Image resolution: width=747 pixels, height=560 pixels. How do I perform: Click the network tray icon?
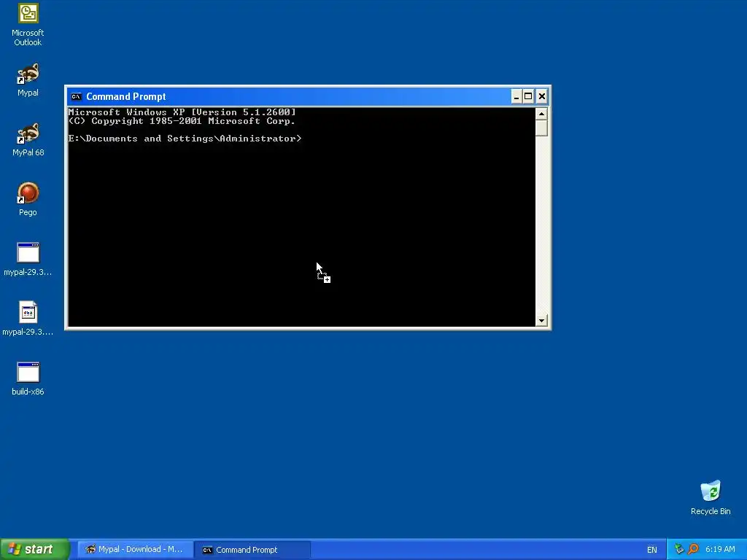click(679, 550)
